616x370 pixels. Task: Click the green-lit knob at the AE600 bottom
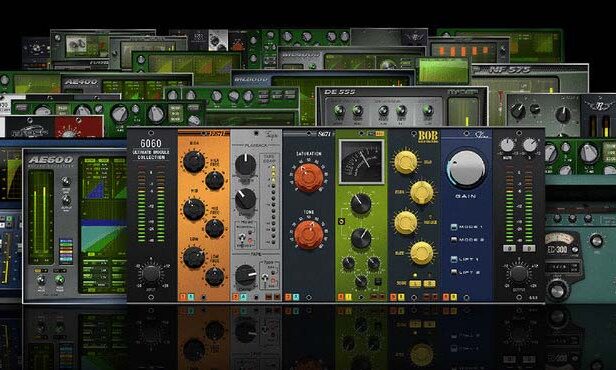pos(59,280)
